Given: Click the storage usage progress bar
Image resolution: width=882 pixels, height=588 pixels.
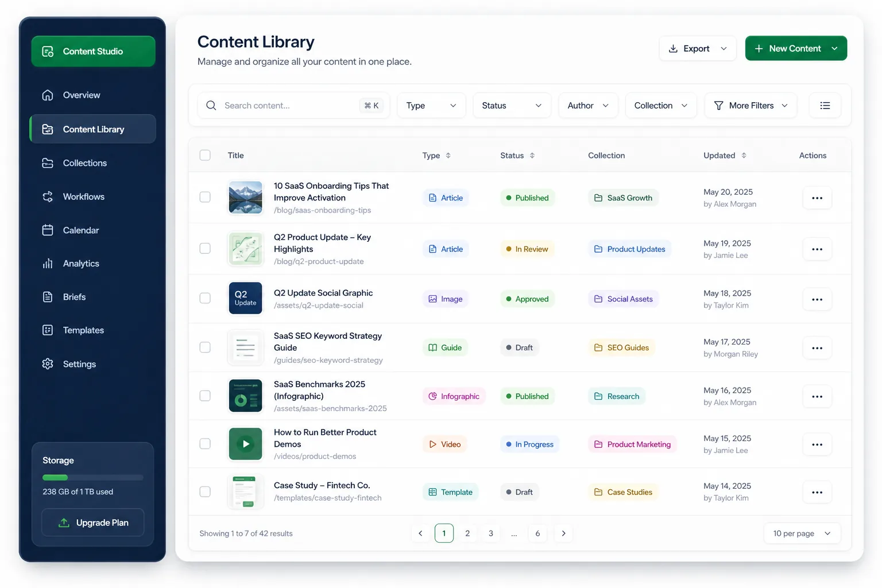Looking at the screenshot, I should click(x=93, y=477).
